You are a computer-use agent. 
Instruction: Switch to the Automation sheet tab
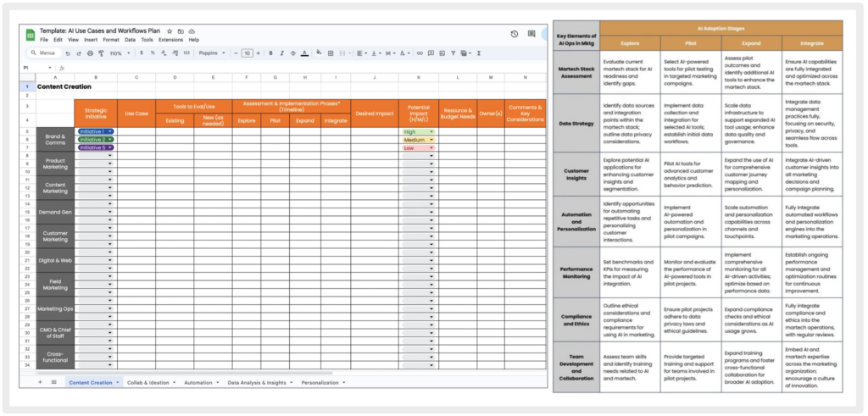pyautogui.click(x=199, y=382)
